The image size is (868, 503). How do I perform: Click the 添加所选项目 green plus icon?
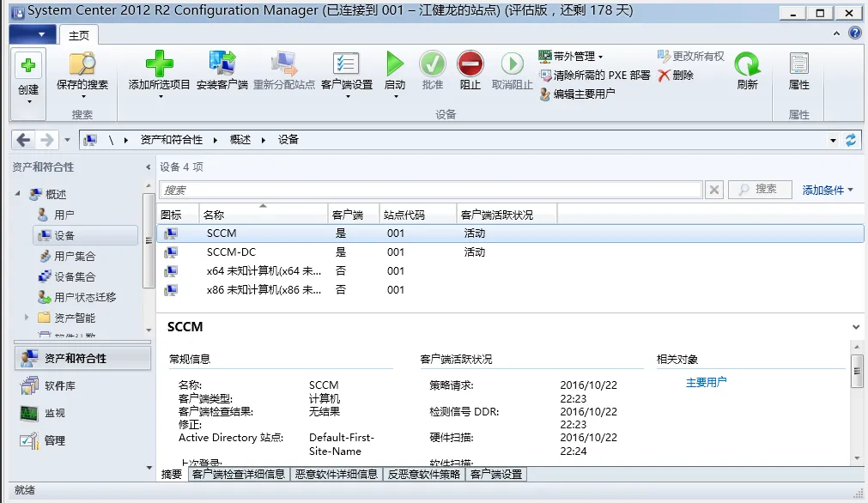160,63
